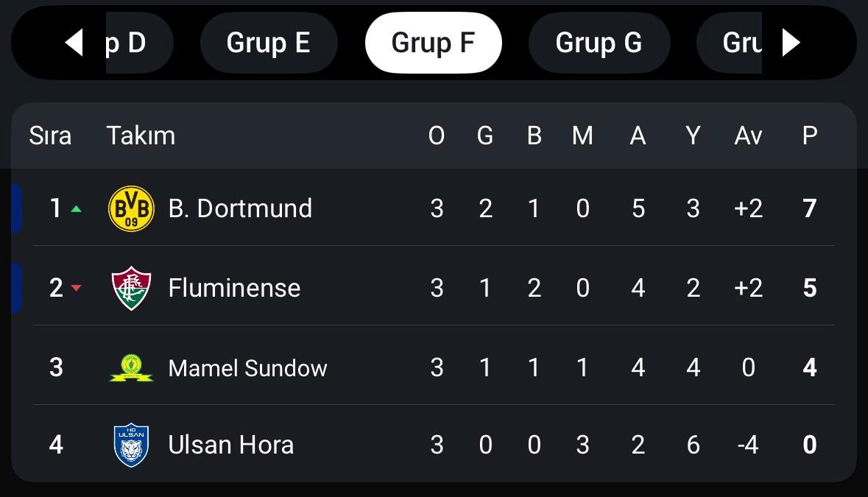
Task: Show previous groups with left arrow
Action: [x=74, y=43]
